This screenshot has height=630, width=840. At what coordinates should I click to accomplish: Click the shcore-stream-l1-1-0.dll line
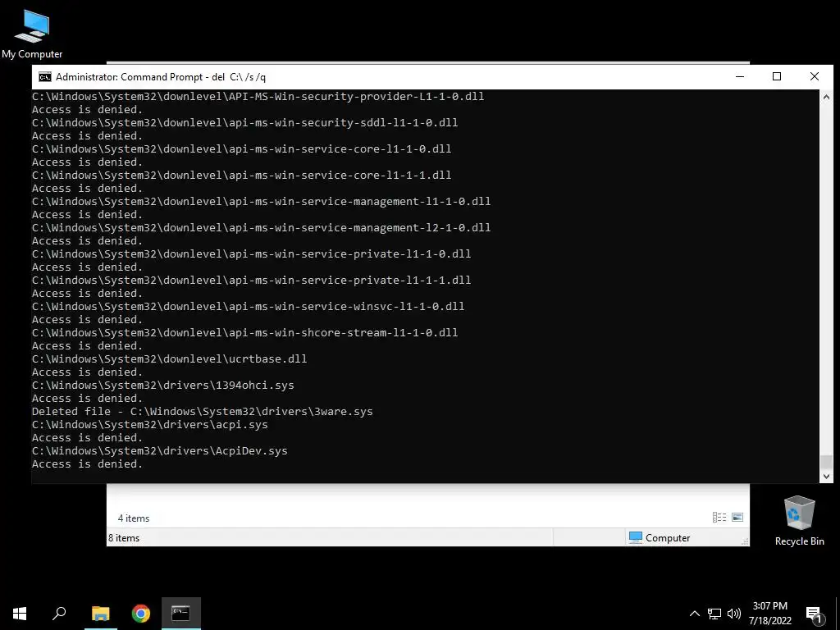point(244,333)
